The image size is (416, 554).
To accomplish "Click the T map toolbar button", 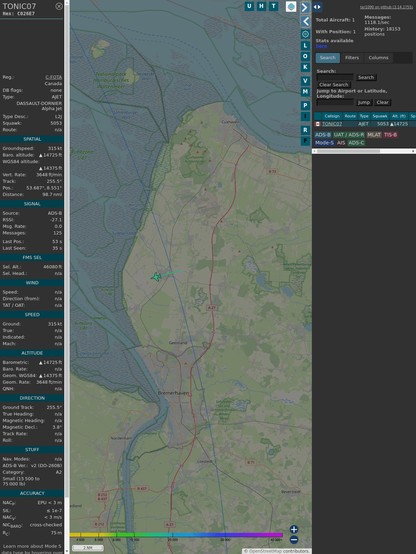I will 273,6.
